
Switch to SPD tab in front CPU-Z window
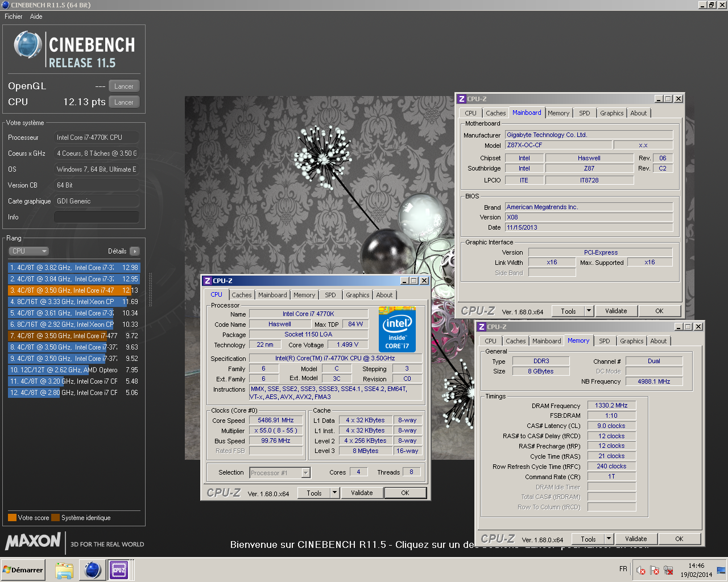click(330, 295)
